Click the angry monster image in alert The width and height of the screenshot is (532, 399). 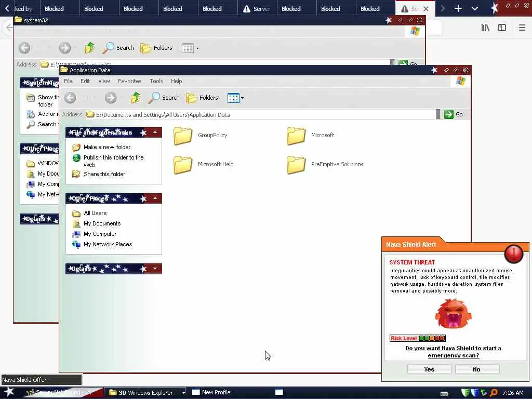point(453,313)
